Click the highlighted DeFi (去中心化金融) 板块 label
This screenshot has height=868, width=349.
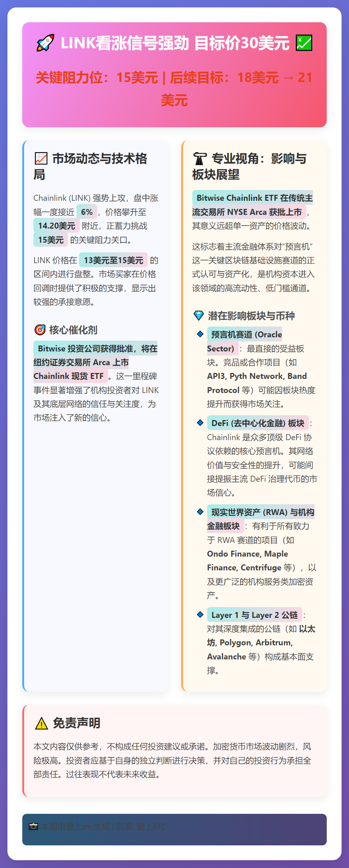(258, 423)
